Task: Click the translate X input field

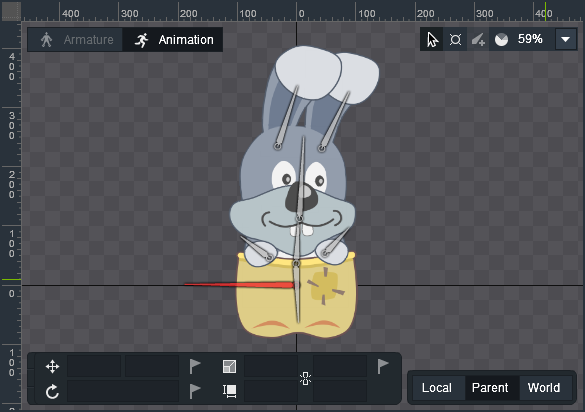Action: (94, 366)
